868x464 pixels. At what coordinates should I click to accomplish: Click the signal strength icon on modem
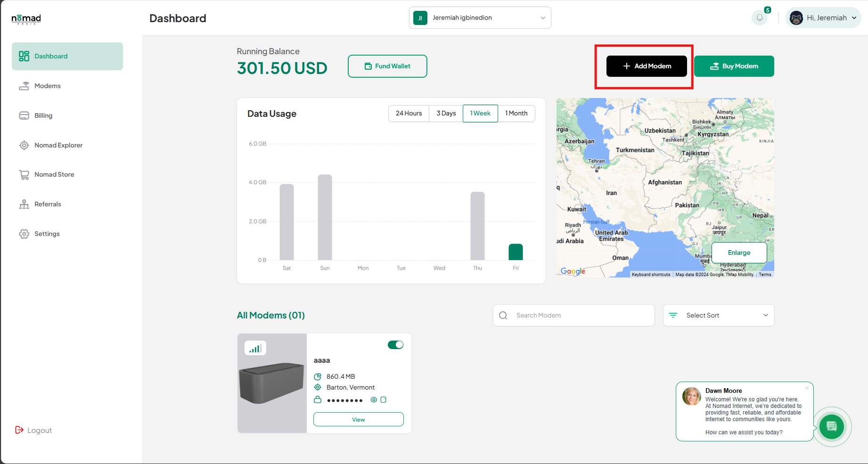coord(255,348)
